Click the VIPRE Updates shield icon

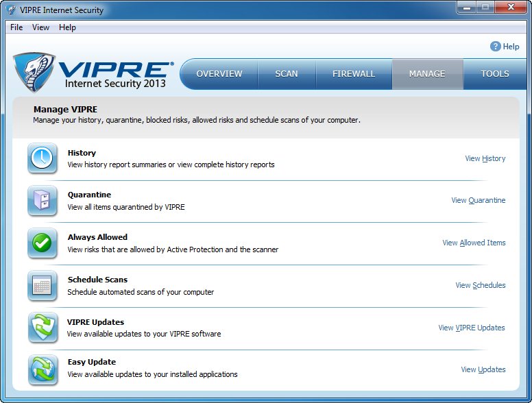tap(43, 328)
